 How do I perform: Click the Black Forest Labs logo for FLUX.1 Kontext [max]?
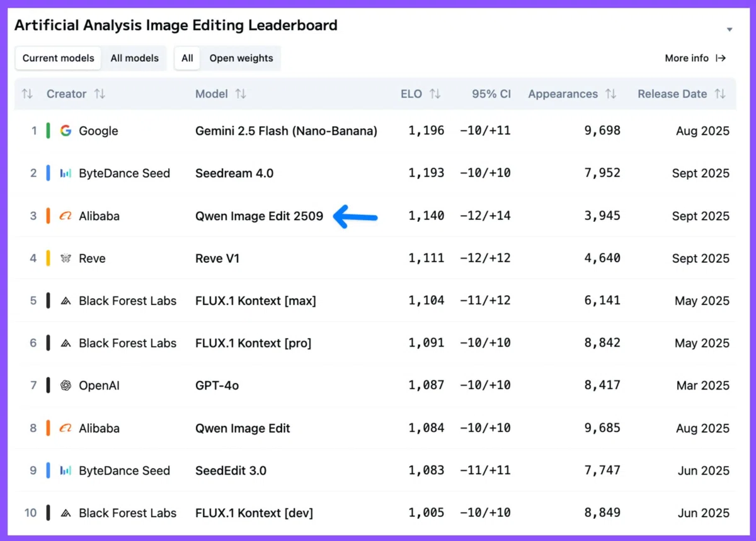66,301
